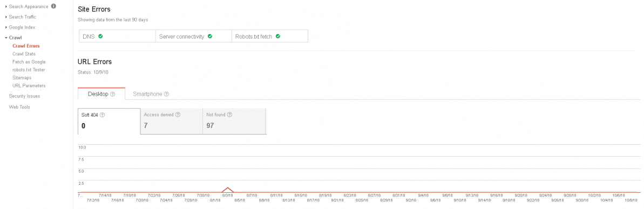This screenshot has height=209, width=644.
Task: Select the Not found errors box
Action: tap(234, 121)
